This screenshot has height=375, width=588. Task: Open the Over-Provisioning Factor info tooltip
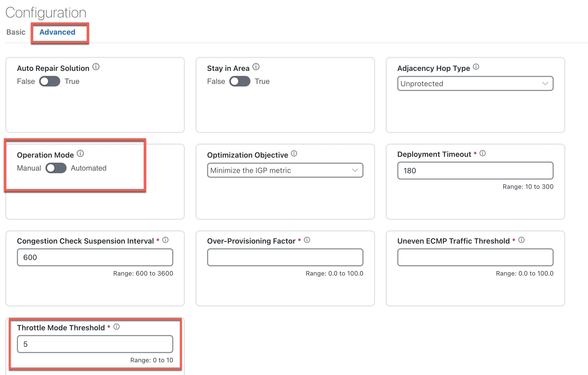(307, 240)
